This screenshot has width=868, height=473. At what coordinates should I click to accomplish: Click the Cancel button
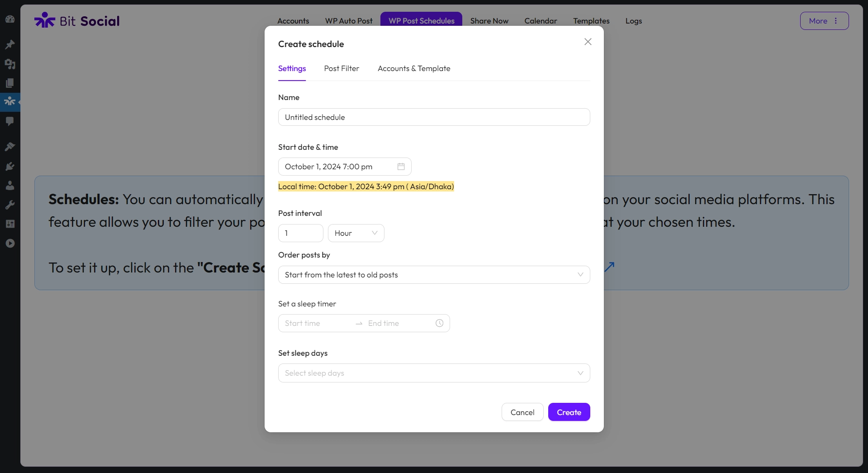(x=522, y=412)
